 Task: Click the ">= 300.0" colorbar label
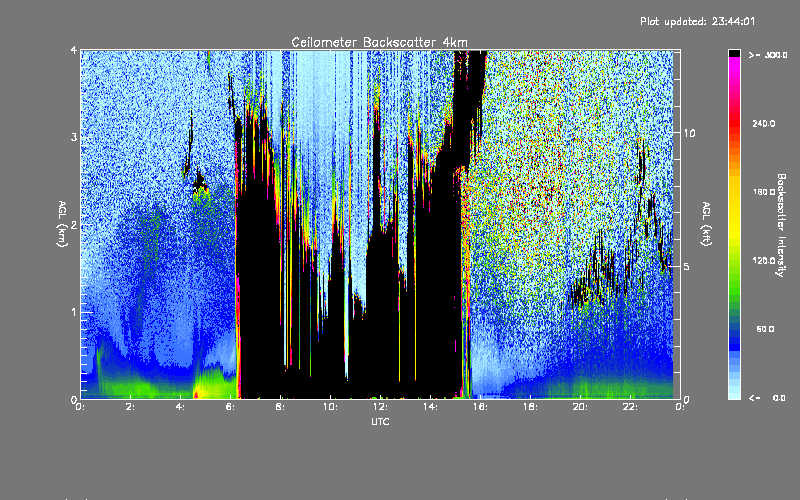coord(768,55)
